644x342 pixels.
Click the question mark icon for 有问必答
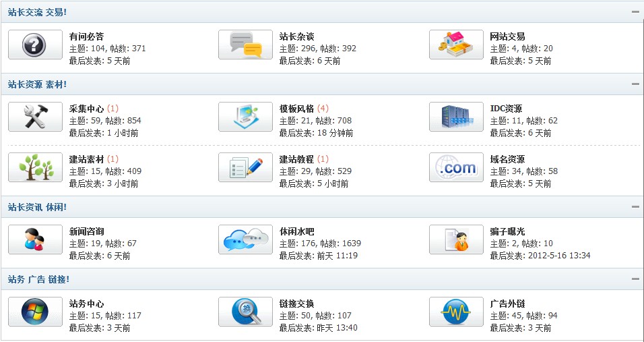35,45
